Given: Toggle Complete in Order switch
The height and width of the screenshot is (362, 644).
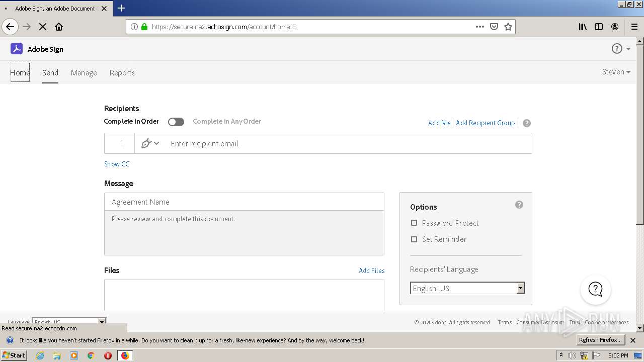Looking at the screenshot, I should coord(176,122).
